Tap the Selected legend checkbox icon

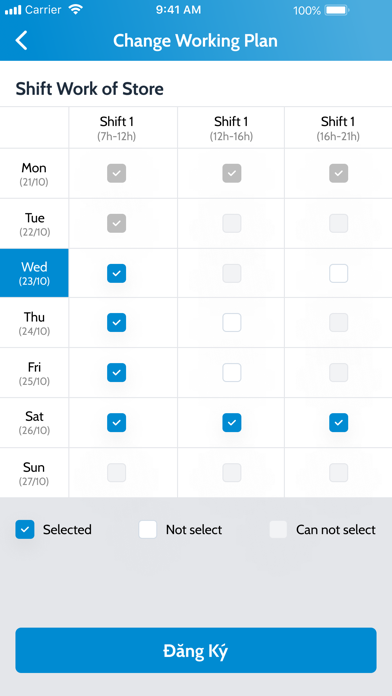25,530
